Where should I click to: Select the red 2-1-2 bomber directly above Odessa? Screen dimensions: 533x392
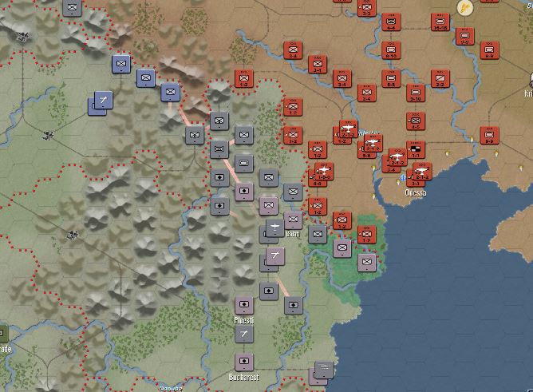coord(422,172)
